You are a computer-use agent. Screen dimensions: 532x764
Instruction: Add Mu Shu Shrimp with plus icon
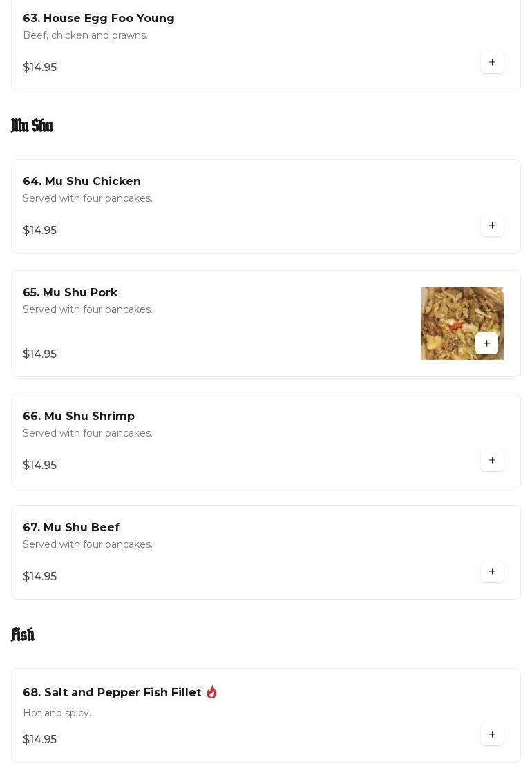[492, 461]
